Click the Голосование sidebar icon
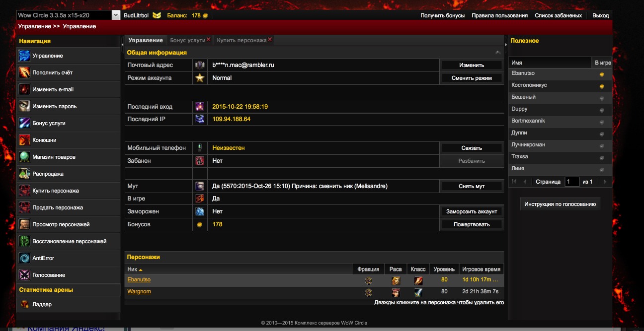 coord(24,275)
